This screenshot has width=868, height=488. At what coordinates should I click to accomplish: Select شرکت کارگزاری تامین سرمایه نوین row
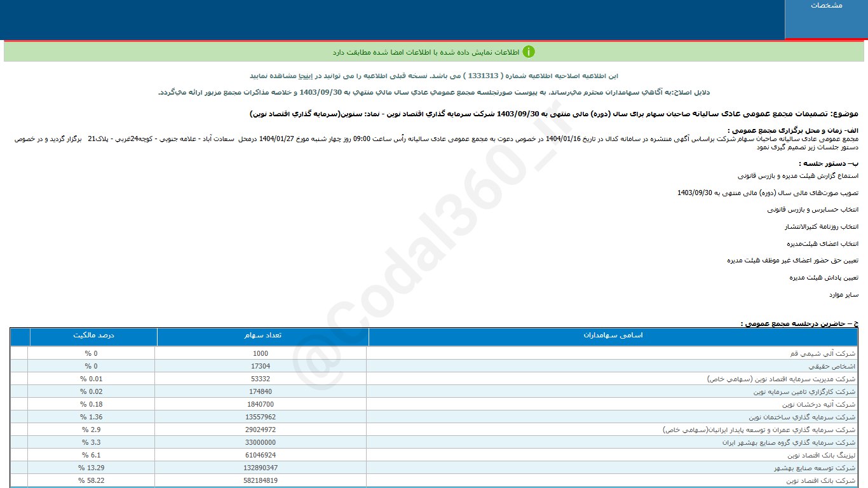(x=803, y=391)
